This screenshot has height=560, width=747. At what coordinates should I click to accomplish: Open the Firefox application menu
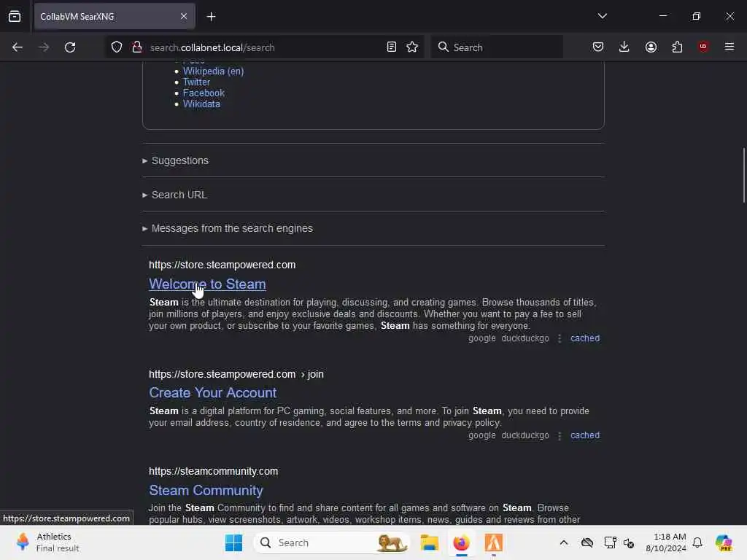729,47
